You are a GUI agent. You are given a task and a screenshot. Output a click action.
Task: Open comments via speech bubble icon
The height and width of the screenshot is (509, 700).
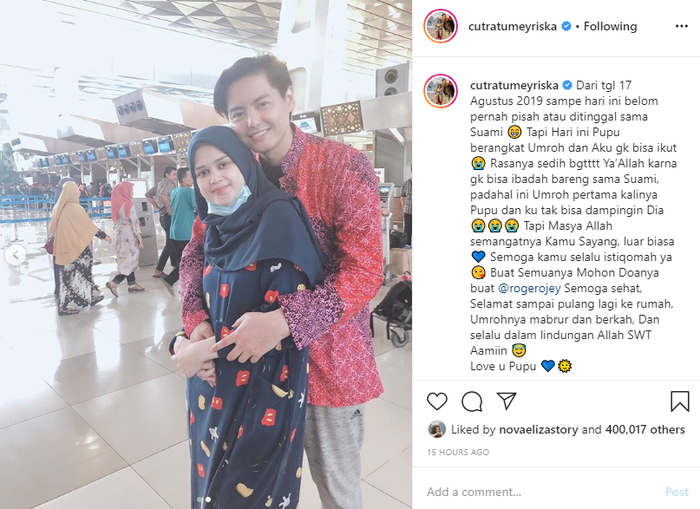click(472, 401)
